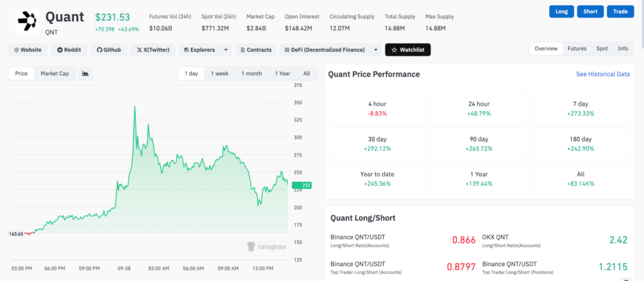The height and width of the screenshot is (281, 644).
Task: Click the DeFi (Decentralized Finance) tag
Action: [325, 50]
